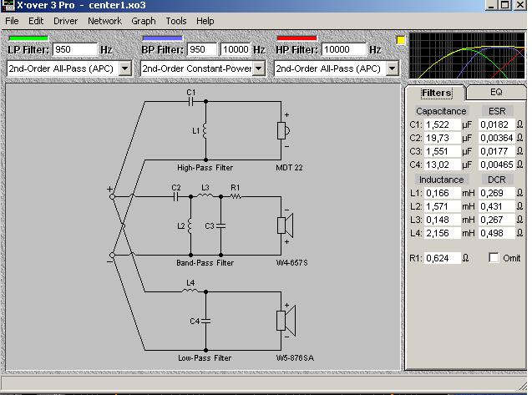Click the R1 resistance value 0,624
The image size is (532, 395).
tap(443, 258)
